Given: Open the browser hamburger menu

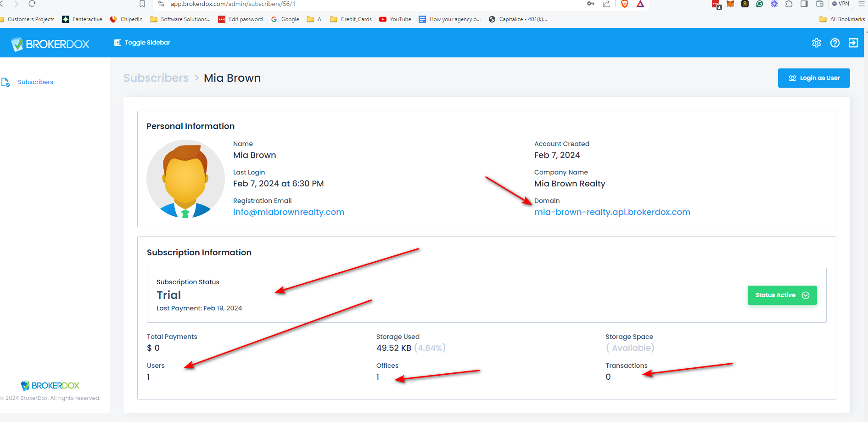Looking at the screenshot, I should (x=862, y=4).
